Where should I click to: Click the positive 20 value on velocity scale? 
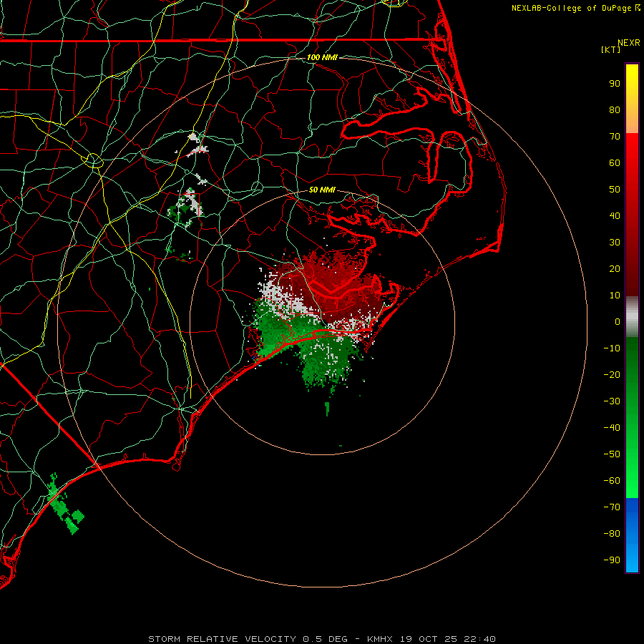point(615,268)
